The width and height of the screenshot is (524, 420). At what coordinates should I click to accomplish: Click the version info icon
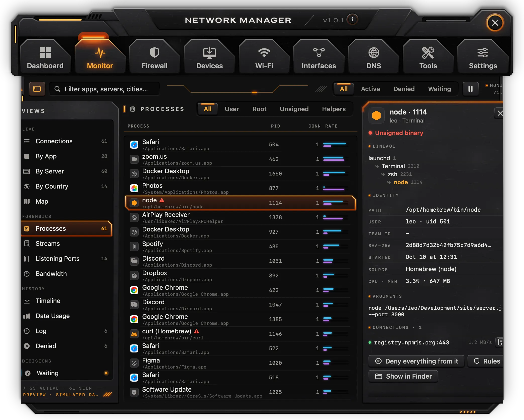coord(352,20)
